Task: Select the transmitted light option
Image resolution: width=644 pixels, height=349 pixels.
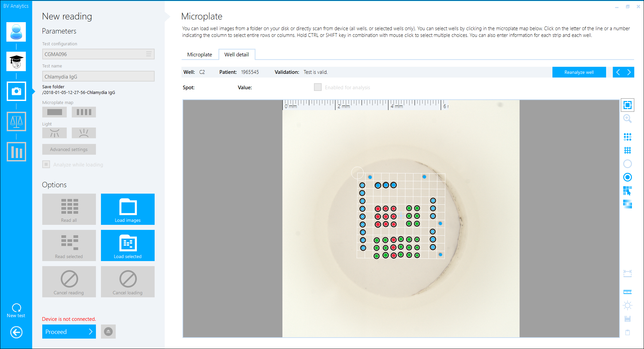Action: click(84, 133)
